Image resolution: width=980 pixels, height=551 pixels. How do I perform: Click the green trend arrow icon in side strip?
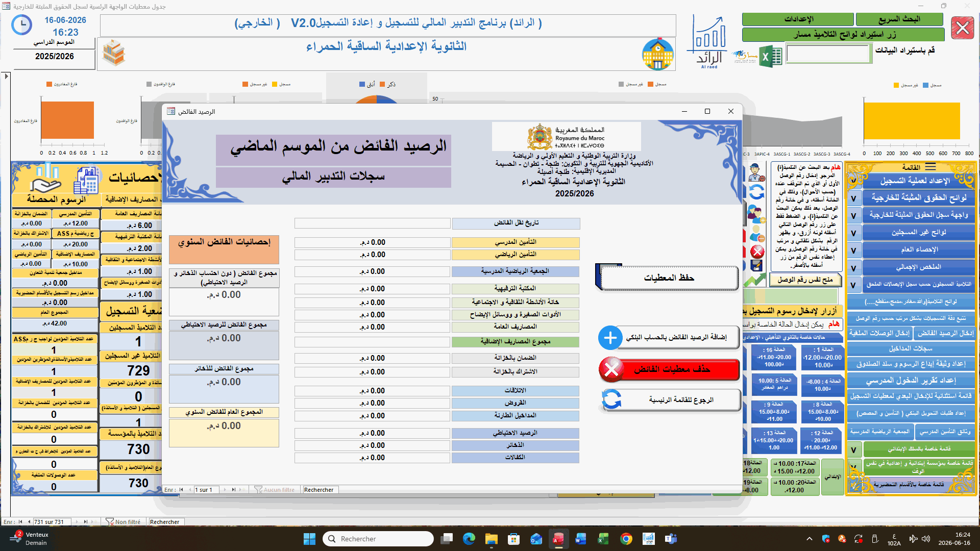pos(755,280)
